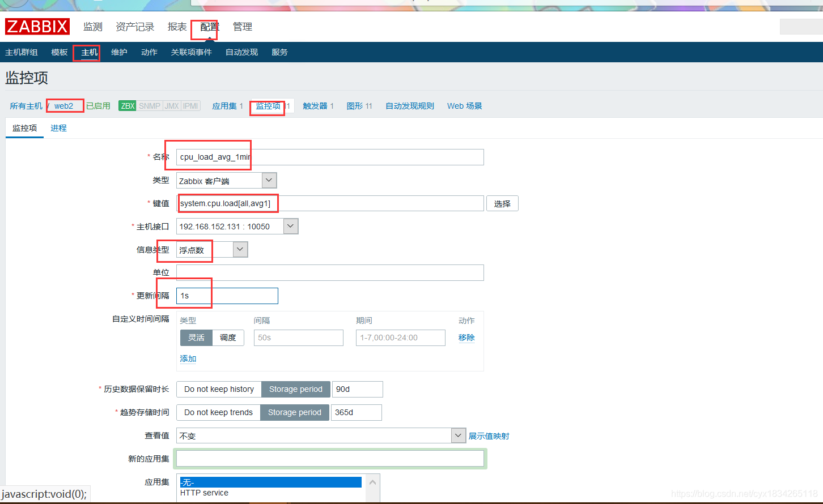Click 移除 to remove custom interval
This screenshot has width=823, height=504.
pos(466,338)
